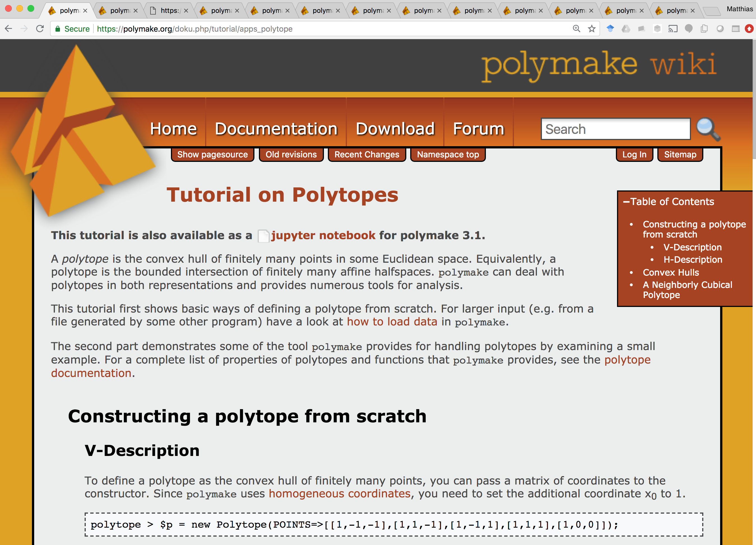Collapse the Table of Contents box
This screenshot has height=545, width=756.
pos(626,202)
